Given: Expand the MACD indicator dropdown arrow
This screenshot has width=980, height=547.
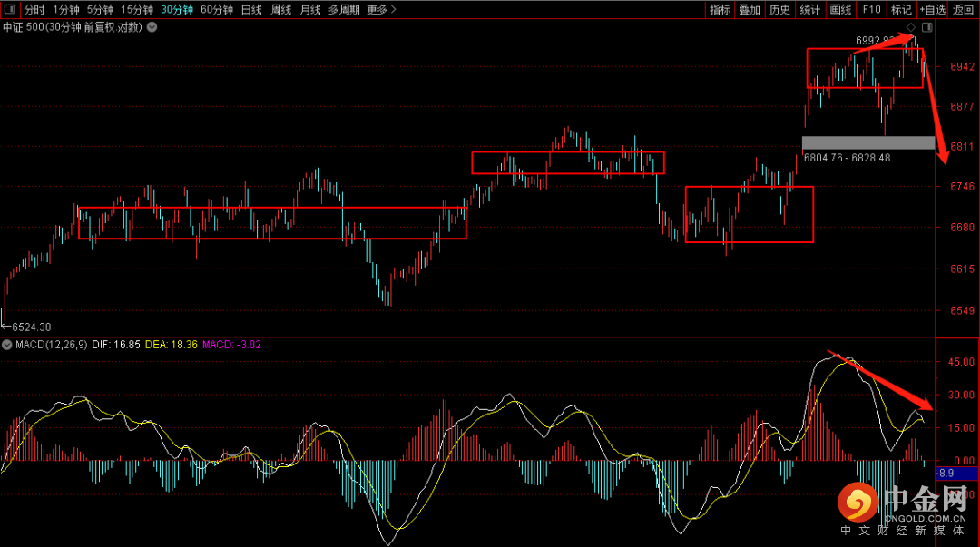Looking at the screenshot, I should (7, 345).
